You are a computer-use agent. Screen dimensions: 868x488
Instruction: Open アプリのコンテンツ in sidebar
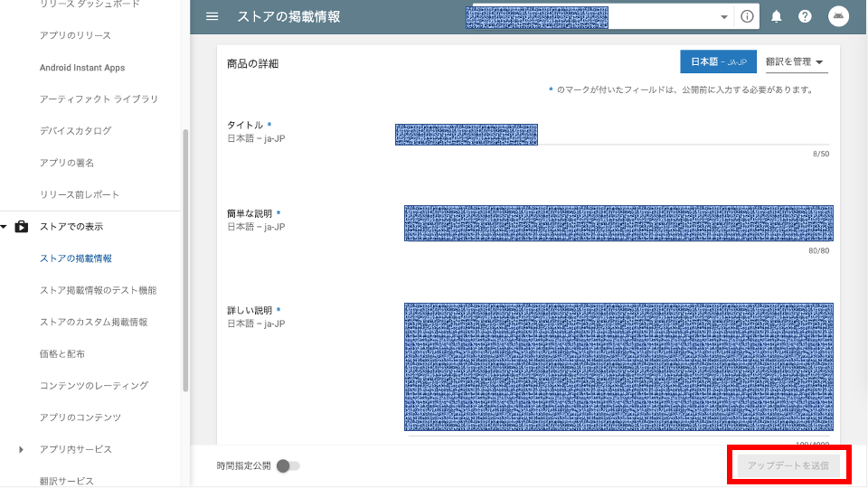[x=80, y=418]
